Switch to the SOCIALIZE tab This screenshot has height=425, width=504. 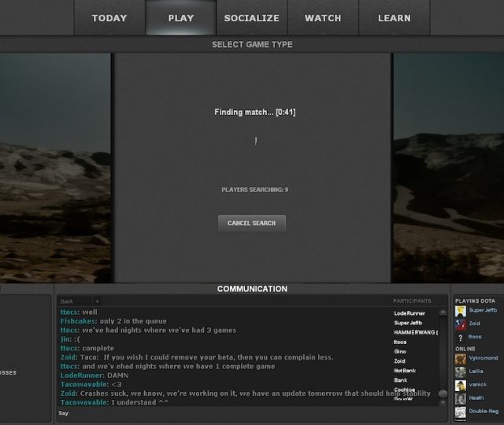[251, 18]
